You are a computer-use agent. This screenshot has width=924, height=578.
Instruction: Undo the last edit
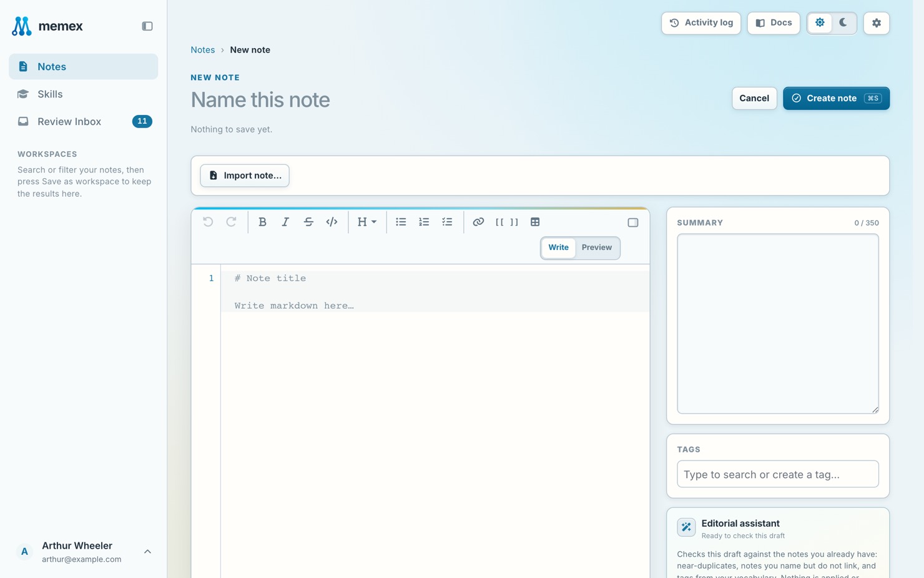point(208,222)
